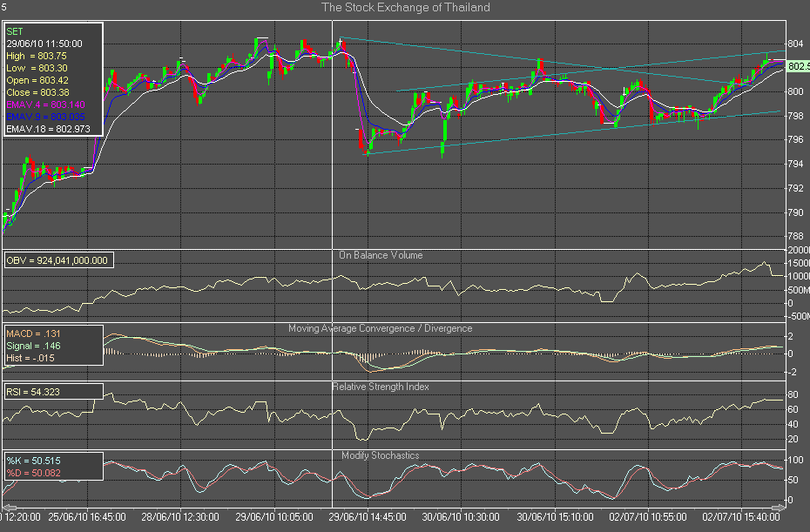Click the 25/06/10 16:45:00 time axis label
Screen dimensions: 810x532
click(87, 517)
